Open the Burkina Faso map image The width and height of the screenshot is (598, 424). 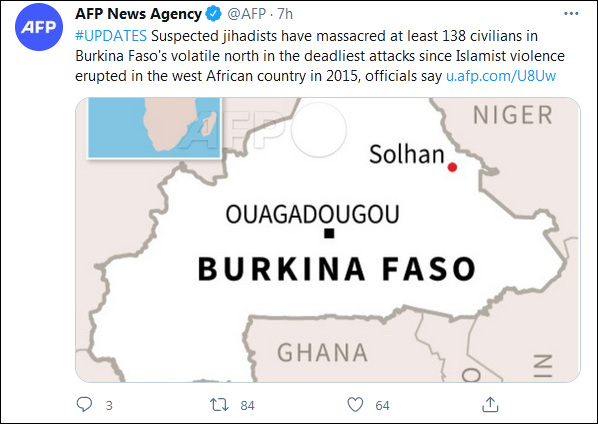(328, 240)
